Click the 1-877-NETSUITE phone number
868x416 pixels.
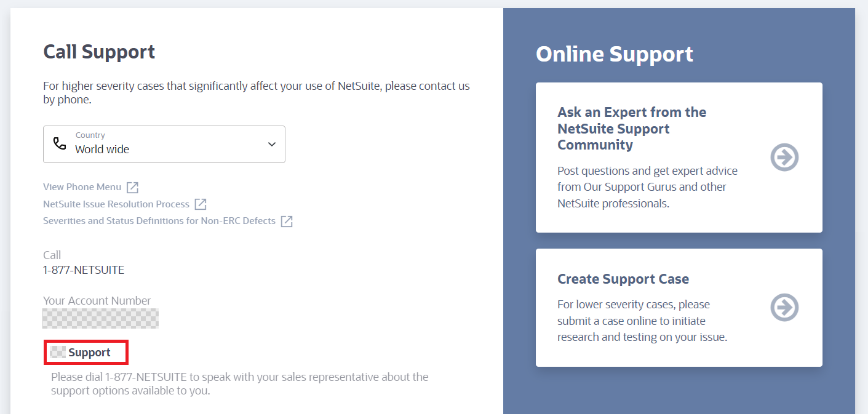[x=83, y=270]
